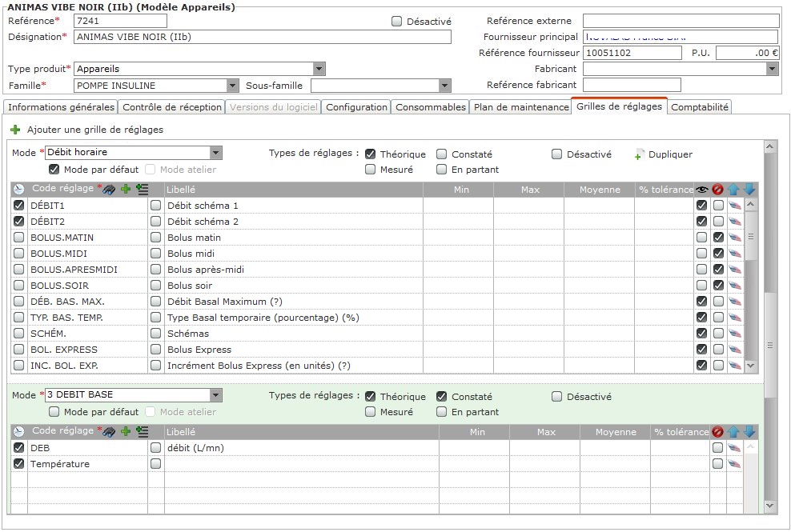This screenshot has width=791, height=532.
Task: Click the eraser icon on the DÉBIT2 row
Action: pyautogui.click(x=735, y=222)
